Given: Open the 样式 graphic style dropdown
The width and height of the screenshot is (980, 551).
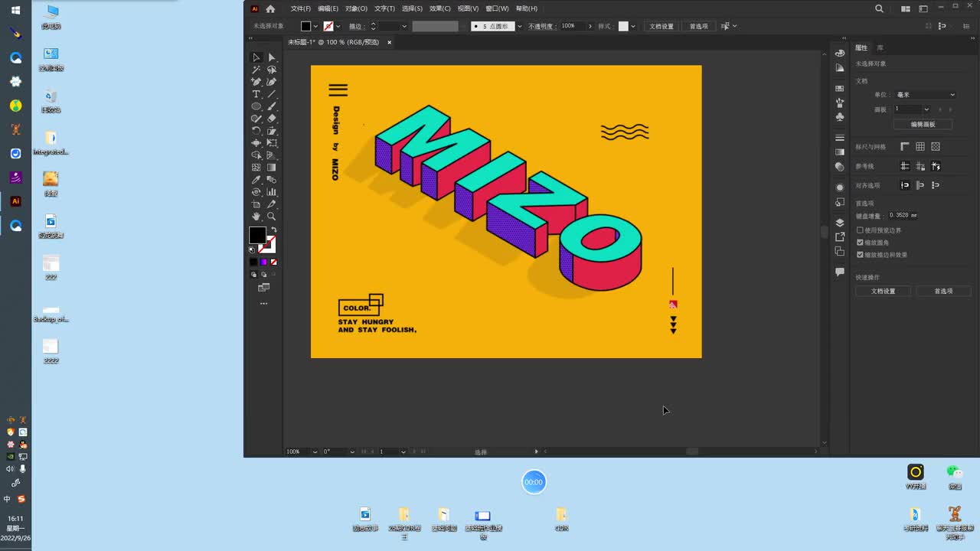Looking at the screenshot, I should (633, 27).
